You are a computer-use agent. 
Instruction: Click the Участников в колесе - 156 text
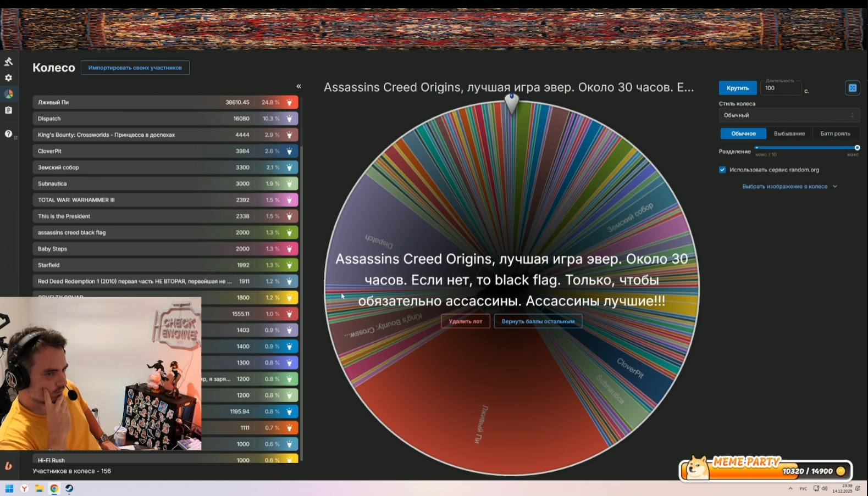point(71,471)
